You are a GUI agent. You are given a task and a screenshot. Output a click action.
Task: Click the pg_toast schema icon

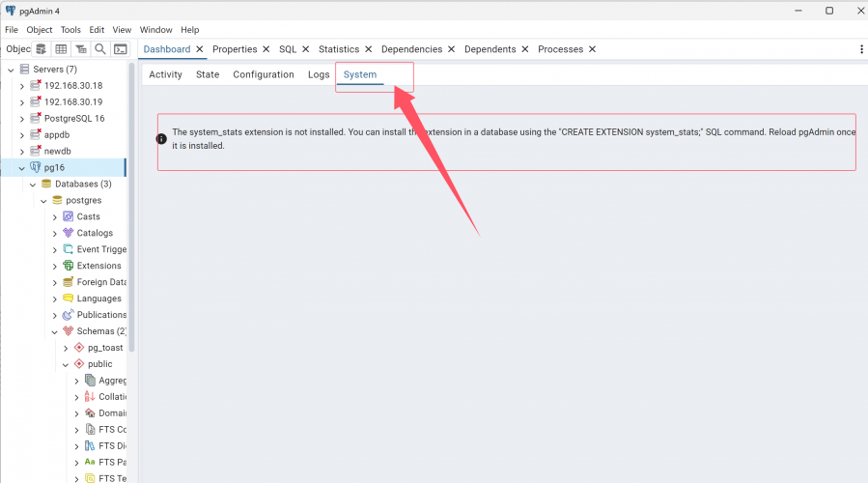(79, 348)
